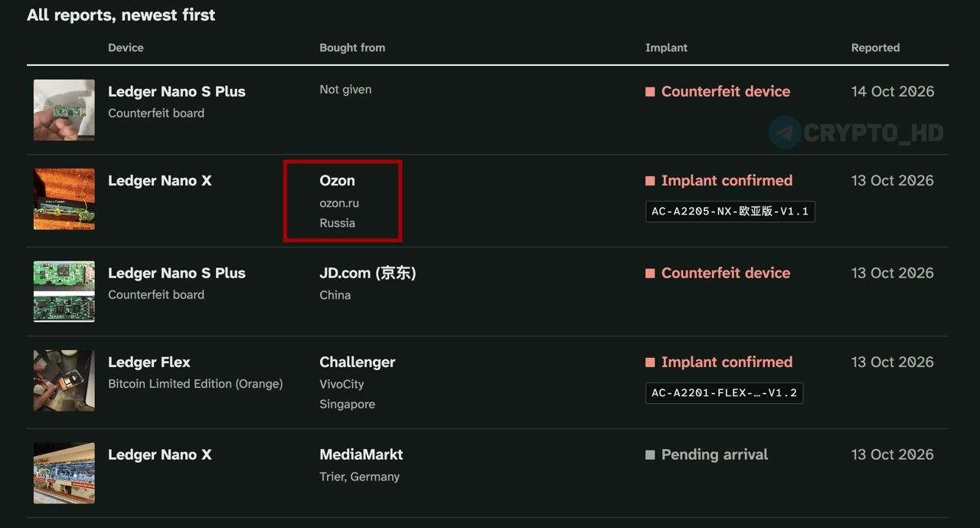
Task: Select Ledger Nano X from MediaMarkt
Action: (x=160, y=454)
